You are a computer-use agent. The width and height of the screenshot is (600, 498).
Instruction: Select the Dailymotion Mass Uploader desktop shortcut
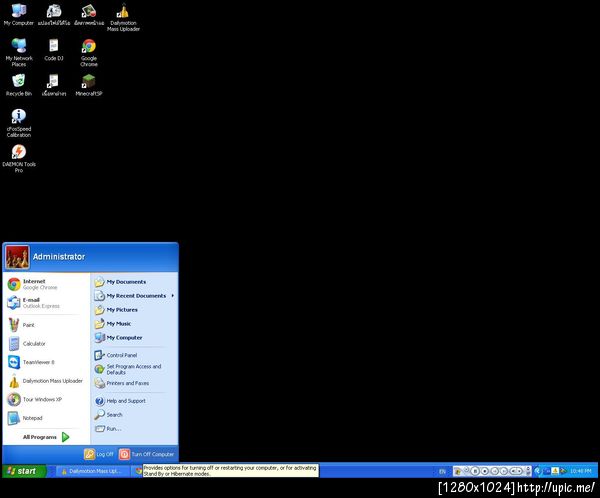[x=123, y=18]
